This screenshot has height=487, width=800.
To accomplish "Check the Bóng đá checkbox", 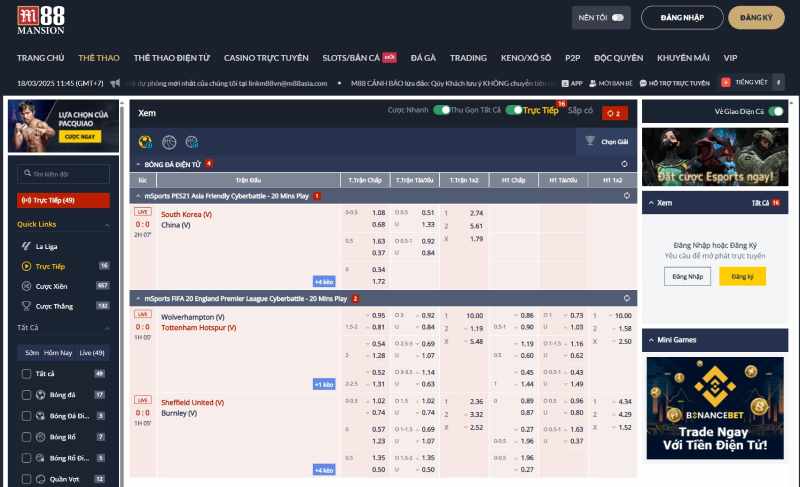I will click(x=26, y=395).
